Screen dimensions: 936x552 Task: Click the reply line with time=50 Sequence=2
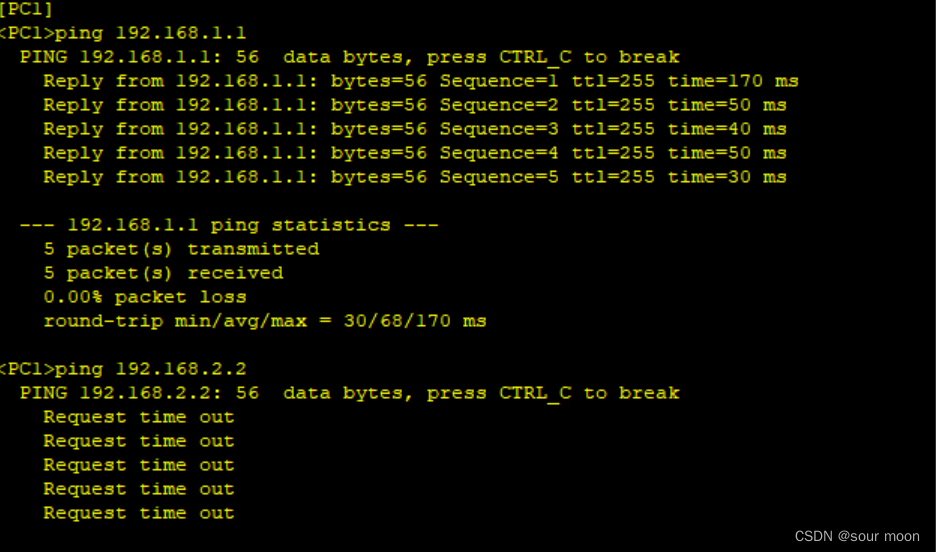pos(415,105)
